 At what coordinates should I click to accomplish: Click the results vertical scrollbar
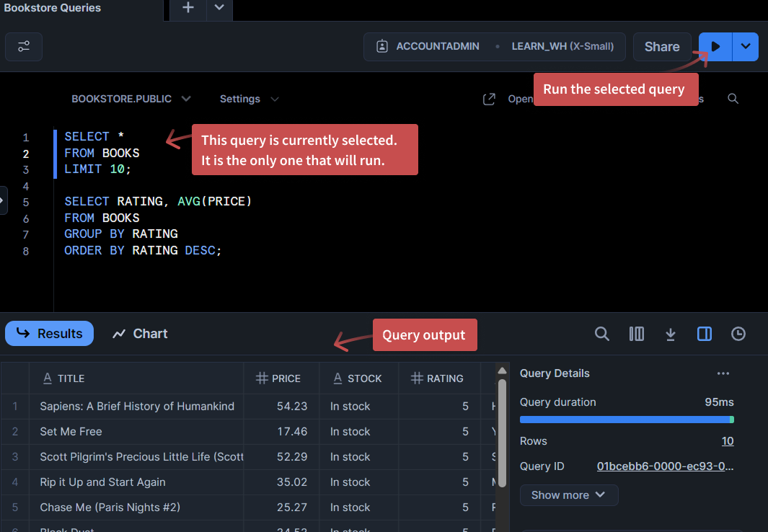pos(502,433)
